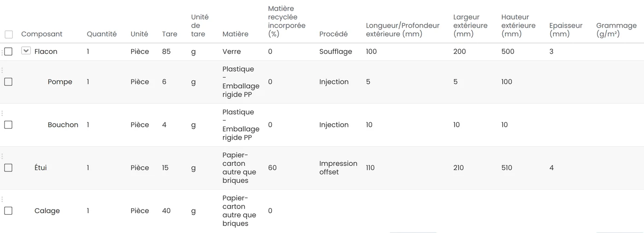
Task: Enable the Étui row checkbox
Action: point(8,168)
